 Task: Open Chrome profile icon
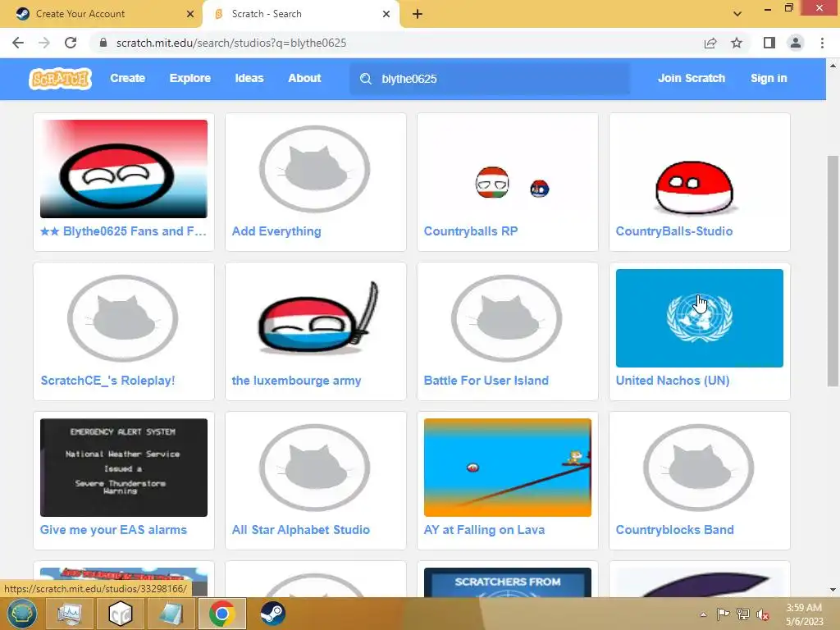point(796,43)
